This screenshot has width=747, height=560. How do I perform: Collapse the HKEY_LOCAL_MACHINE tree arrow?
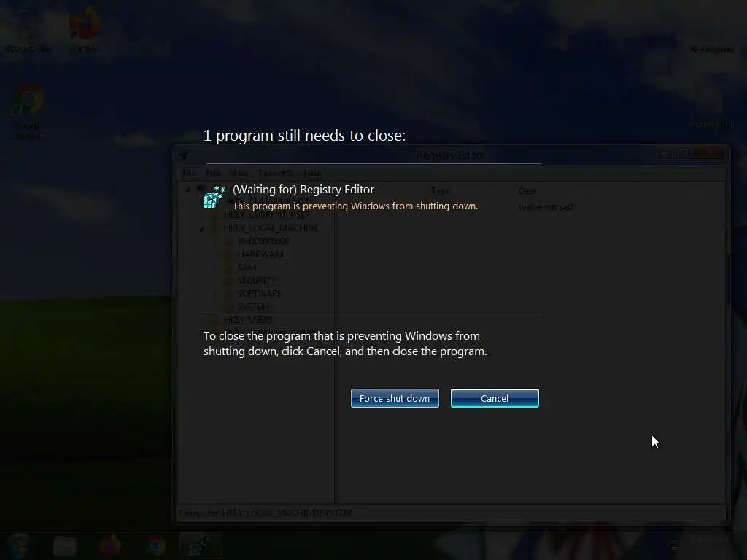coord(201,229)
